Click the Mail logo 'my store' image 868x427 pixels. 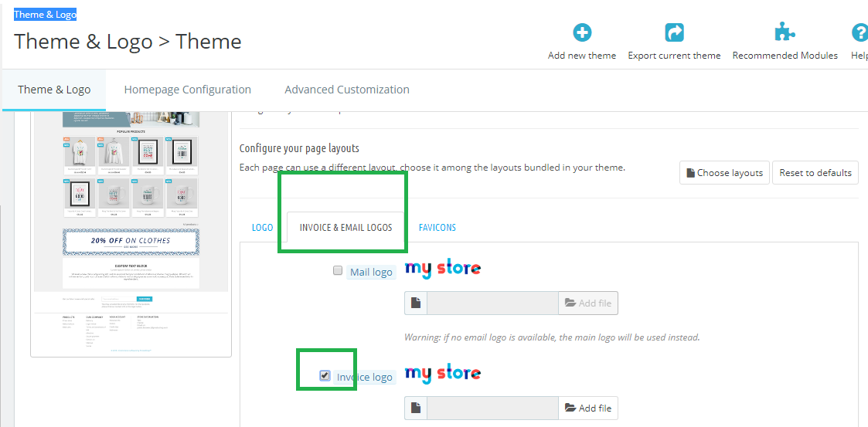(443, 269)
